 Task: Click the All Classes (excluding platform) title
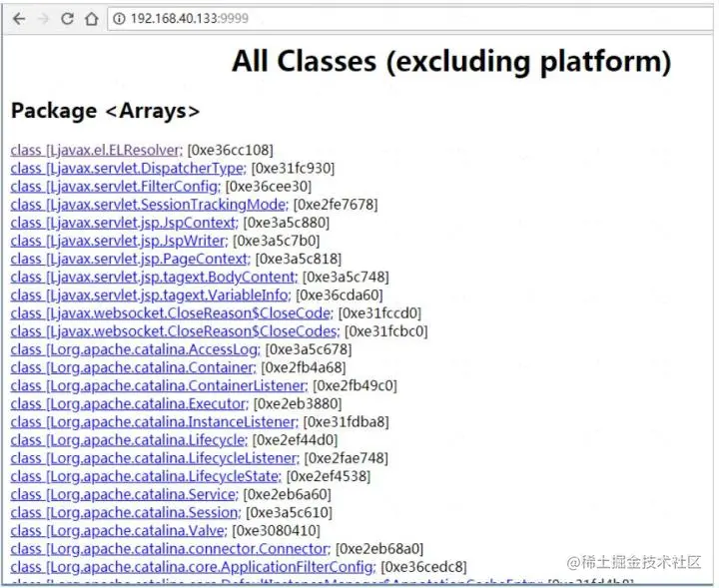coord(451,61)
